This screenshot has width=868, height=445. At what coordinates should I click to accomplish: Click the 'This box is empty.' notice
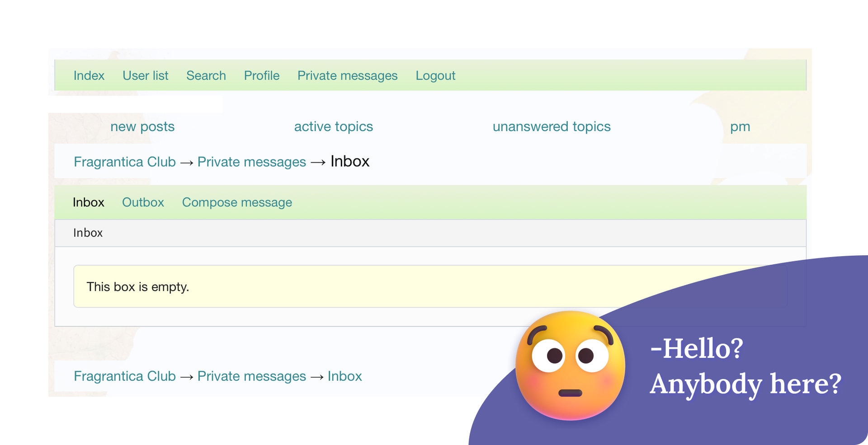(x=137, y=287)
